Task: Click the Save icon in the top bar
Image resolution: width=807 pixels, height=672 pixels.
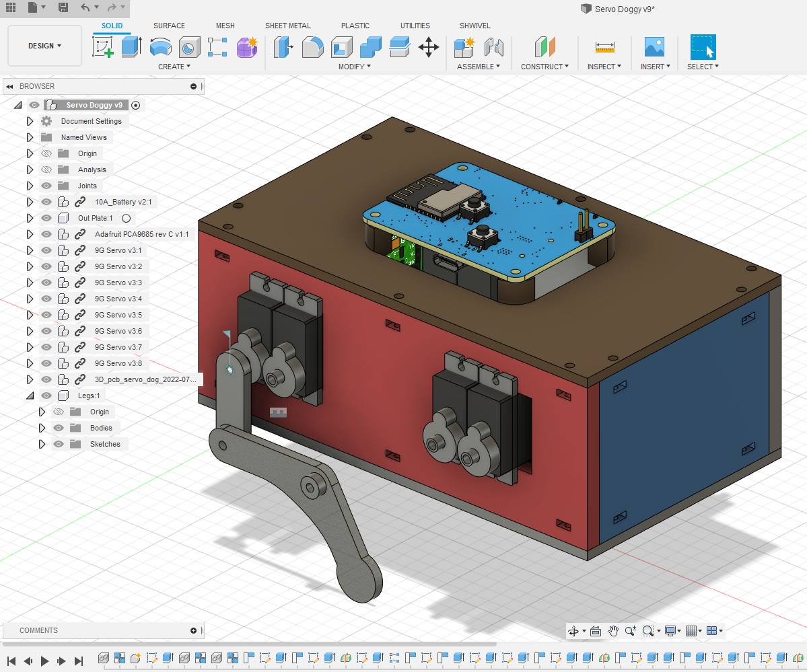Action: pos(63,7)
